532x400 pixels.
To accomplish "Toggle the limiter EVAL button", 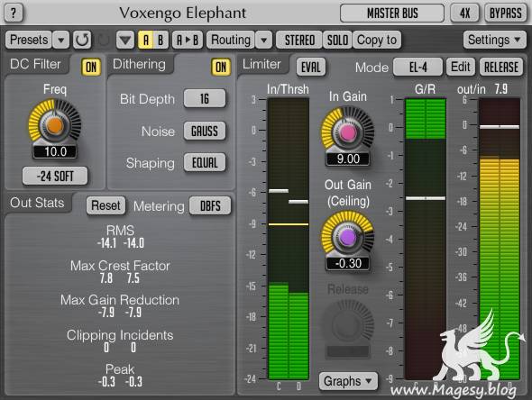I will [311, 67].
